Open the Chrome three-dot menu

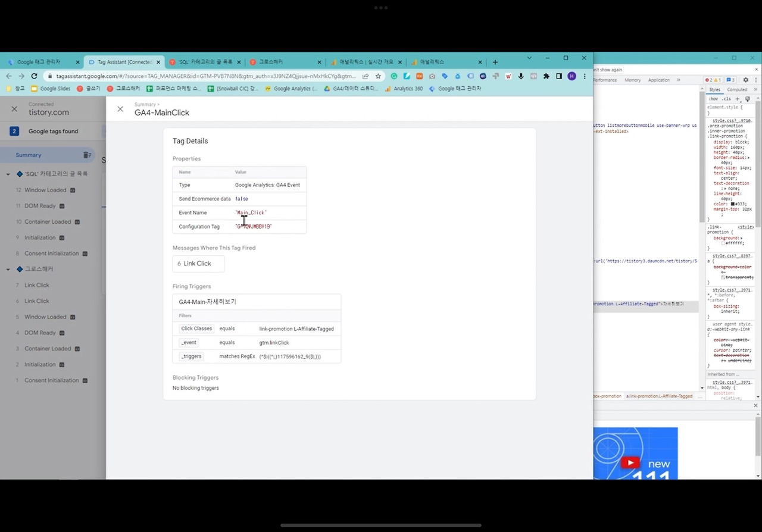pos(585,76)
